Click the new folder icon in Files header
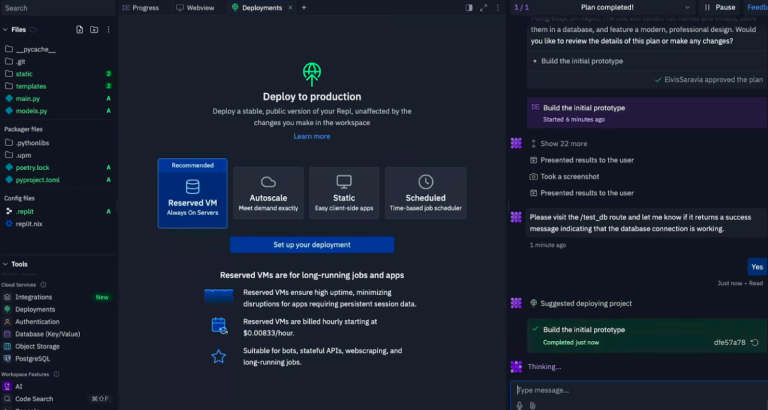The image size is (768, 410). [93, 29]
